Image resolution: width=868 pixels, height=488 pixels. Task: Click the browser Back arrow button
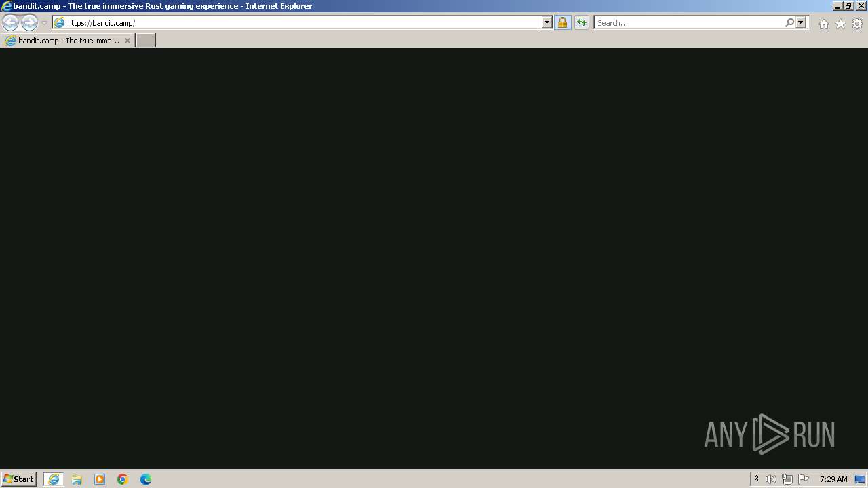coord(10,22)
